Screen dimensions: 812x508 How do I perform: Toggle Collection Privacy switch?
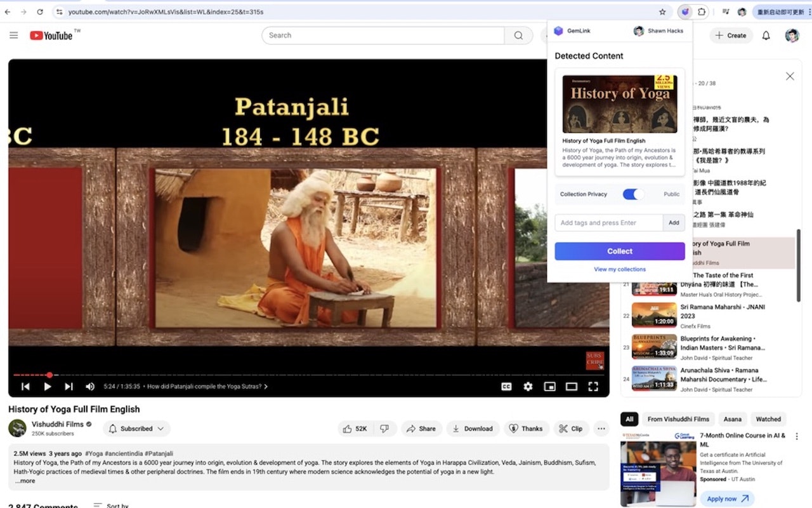point(633,194)
